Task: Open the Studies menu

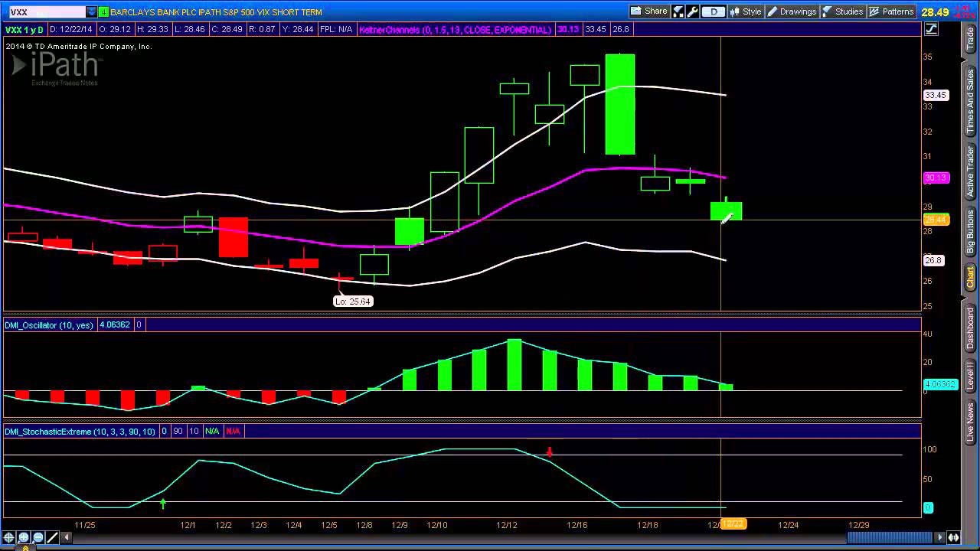Action: click(843, 11)
